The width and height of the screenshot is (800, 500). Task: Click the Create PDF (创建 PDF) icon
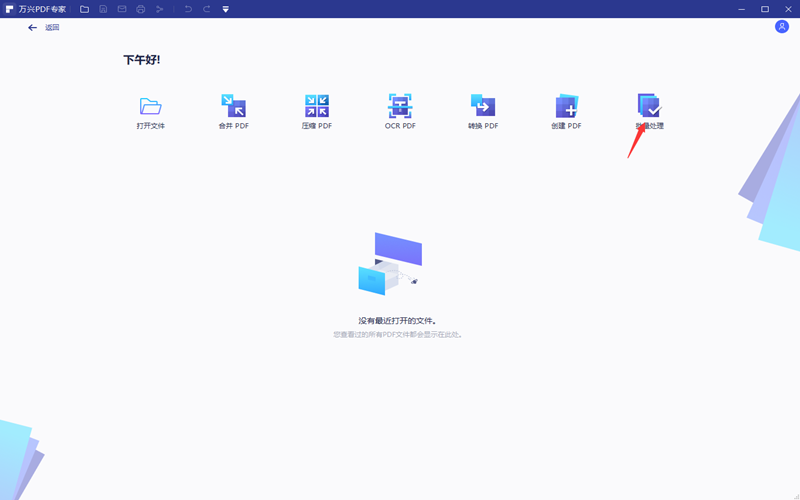click(566, 107)
